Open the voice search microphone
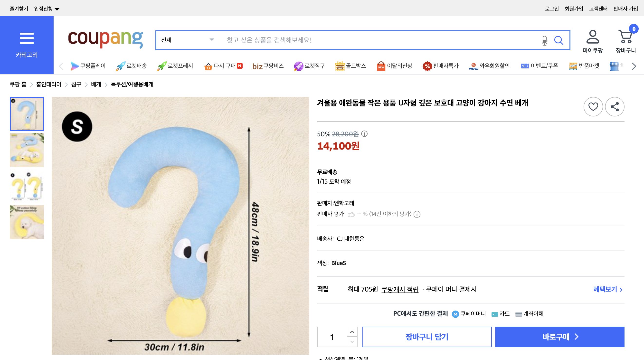This screenshot has height=360, width=644. [544, 40]
